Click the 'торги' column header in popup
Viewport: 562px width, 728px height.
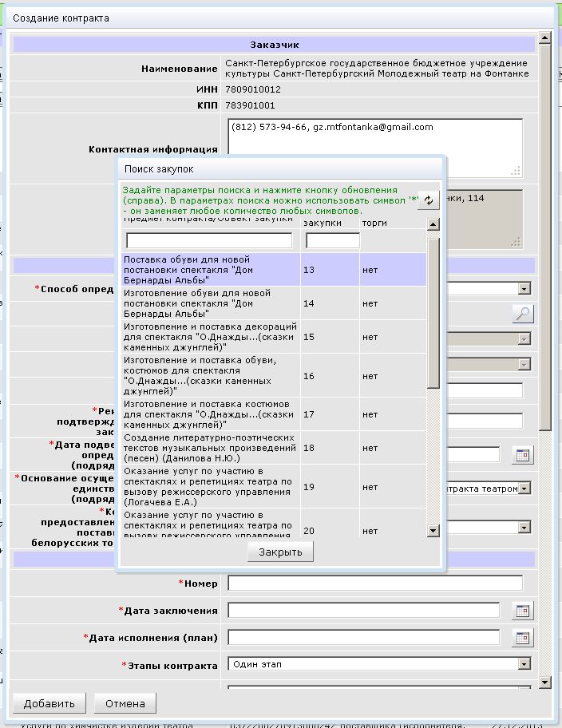coord(374,224)
